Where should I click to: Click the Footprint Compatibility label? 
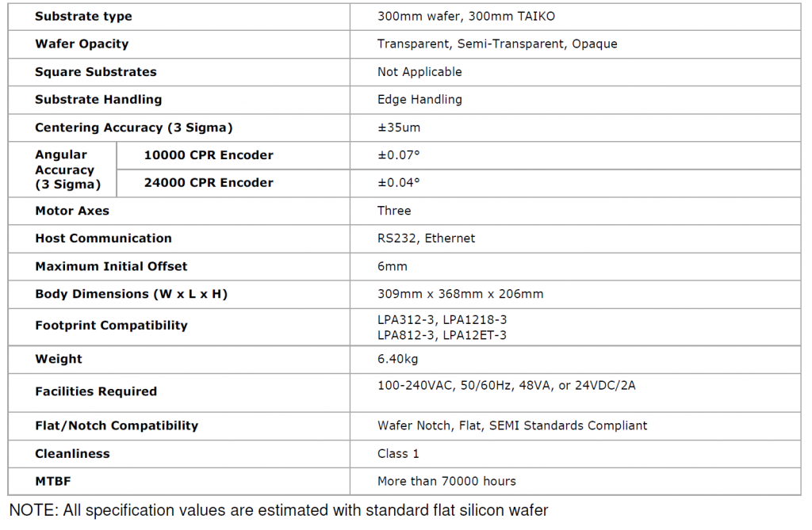point(111,326)
